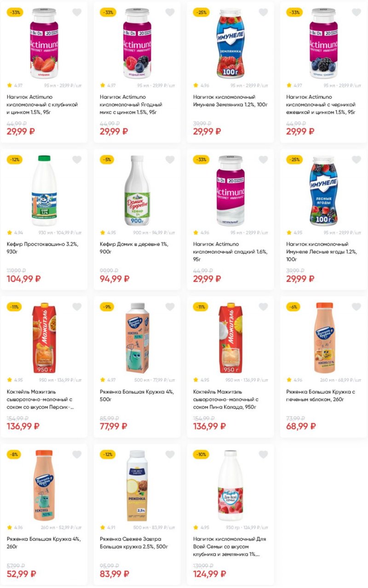The width and height of the screenshot is (368, 588).
Task: Click heart icon on Имунеле Земляника card
Action: point(263,12)
